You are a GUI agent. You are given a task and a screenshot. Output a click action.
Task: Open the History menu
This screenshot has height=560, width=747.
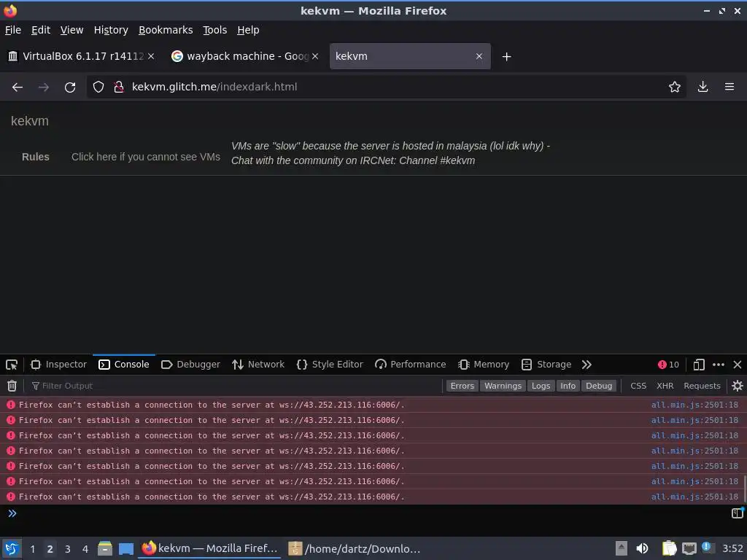click(111, 30)
